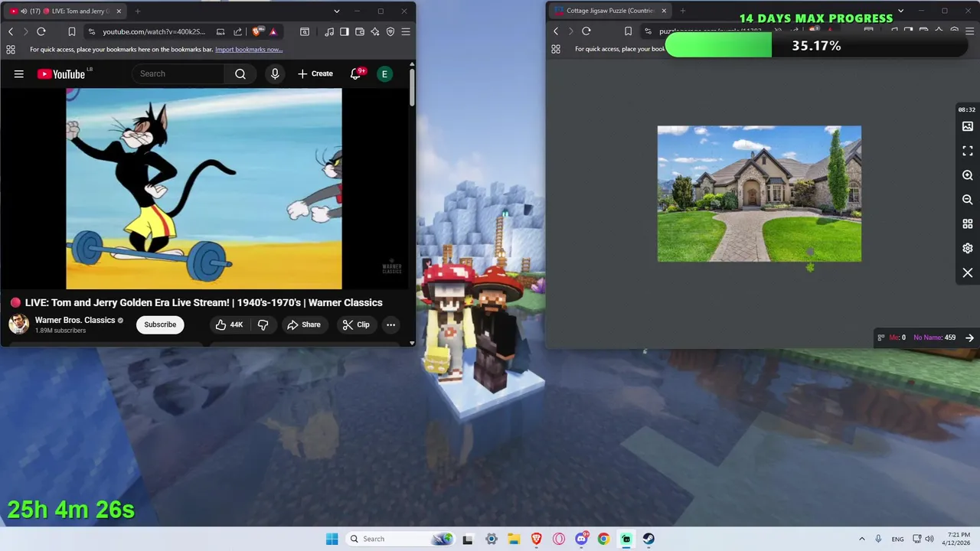The height and width of the screenshot is (551, 980).
Task: Share the Tom and Jerry stream
Action: click(x=304, y=324)
